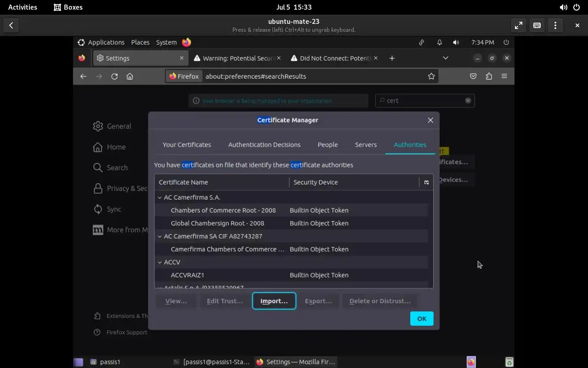Sort by Security Device column header
This screenshot has height=368, width=588.
(354, 182)
